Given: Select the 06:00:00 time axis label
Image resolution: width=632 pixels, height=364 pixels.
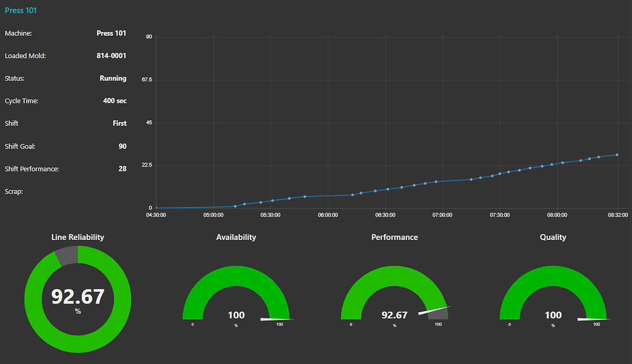Looking at the screenshot, I should tap(327, 215).
